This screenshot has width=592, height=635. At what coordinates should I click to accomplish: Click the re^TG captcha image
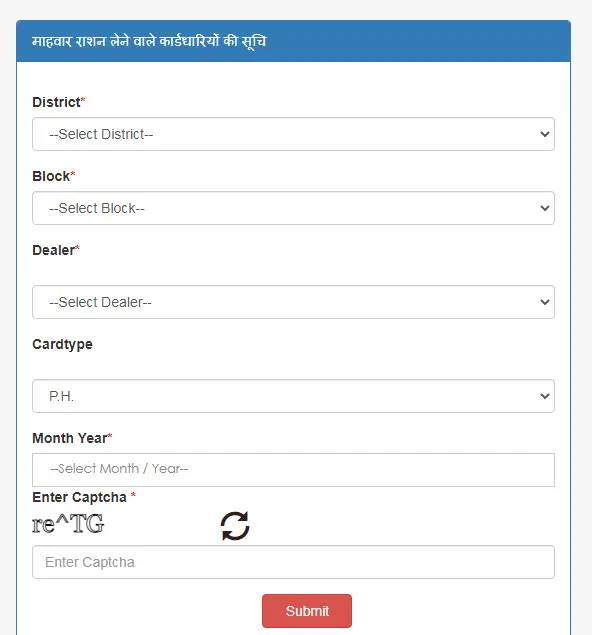[68, 524]
